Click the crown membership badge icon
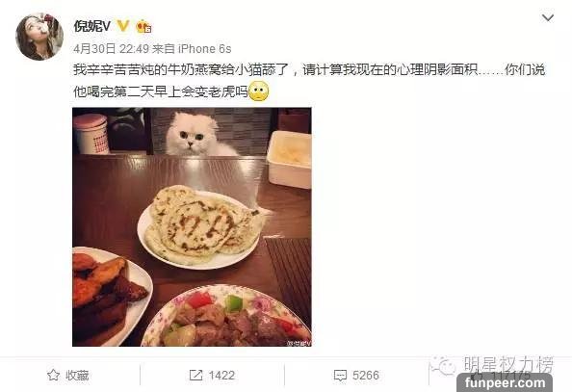The image size is (572, 392). point(143,26)
